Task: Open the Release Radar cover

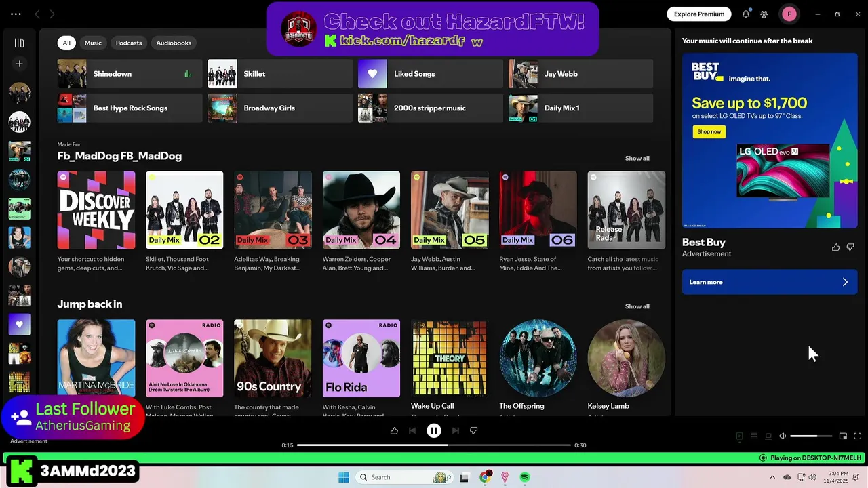Action: tap(627, 210)
